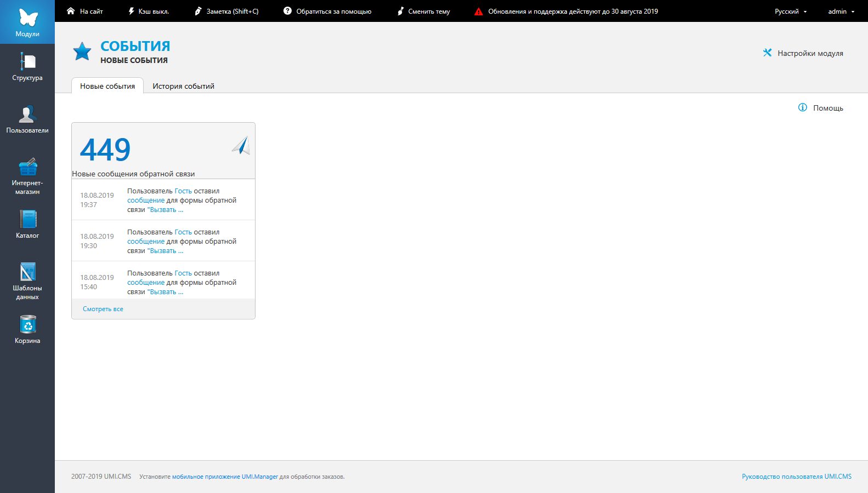Open the Корзина recycle bin icon
This screenshot has width=868, height=493.
pos(27,325)
